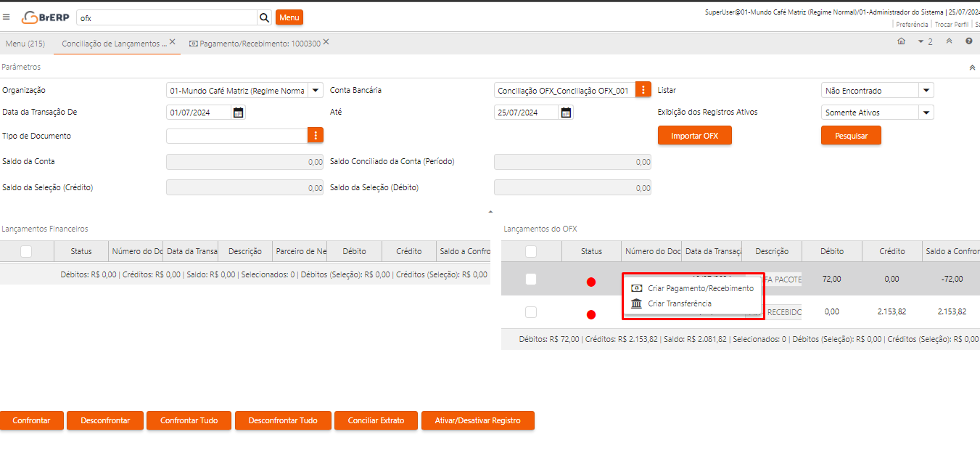Collapse the Parâmetros section with double chevron
This screenshot has width=980, height=461.
click(x=972, y=67)
